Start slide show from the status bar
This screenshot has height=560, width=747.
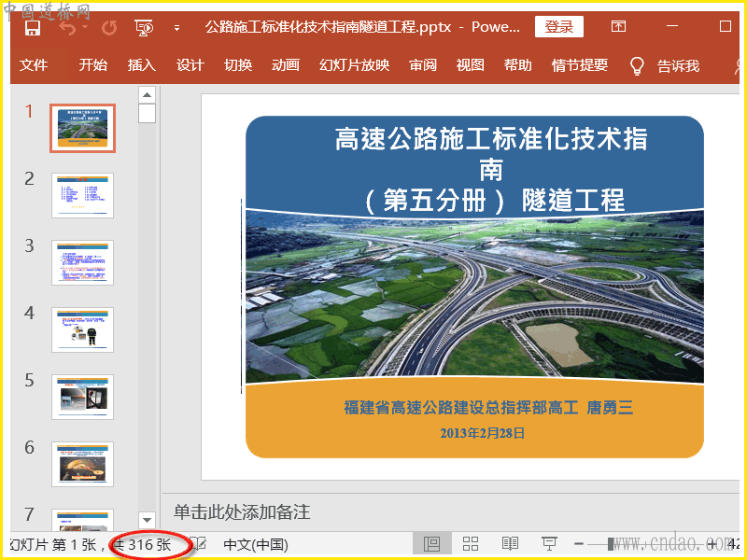(x=550, y=544)
